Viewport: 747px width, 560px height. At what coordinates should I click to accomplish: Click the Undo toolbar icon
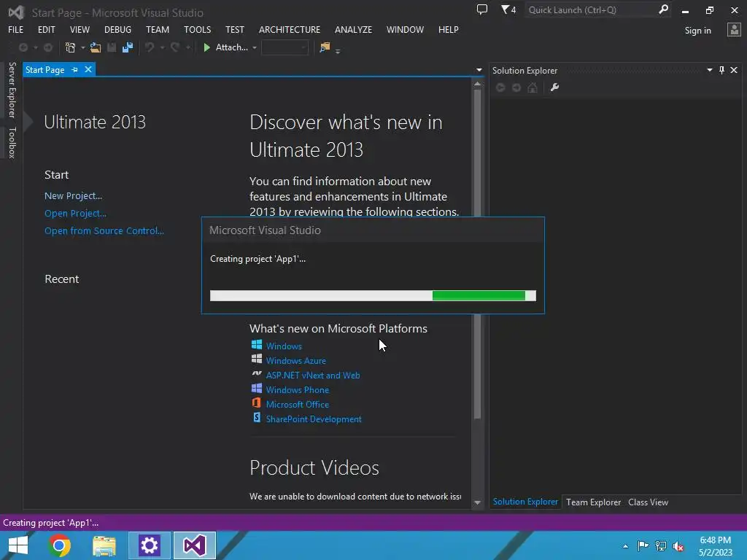(x=150, y=47)
